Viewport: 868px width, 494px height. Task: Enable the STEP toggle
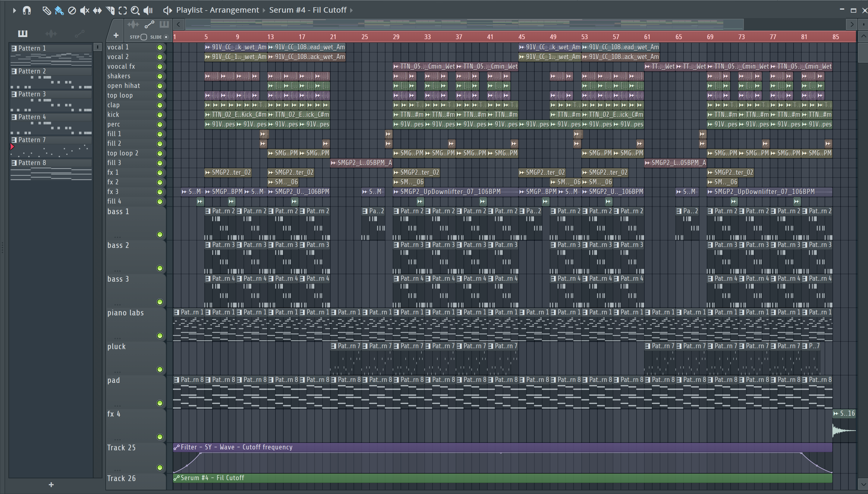coord(143,37)
